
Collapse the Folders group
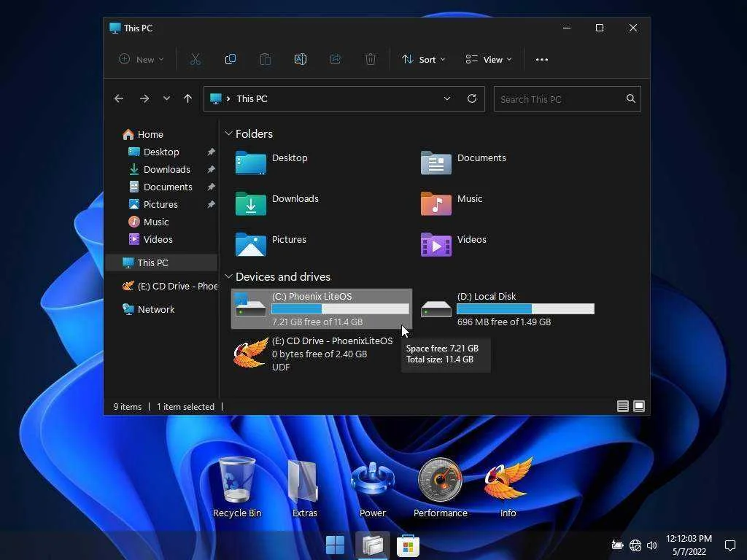click(228, 133)
